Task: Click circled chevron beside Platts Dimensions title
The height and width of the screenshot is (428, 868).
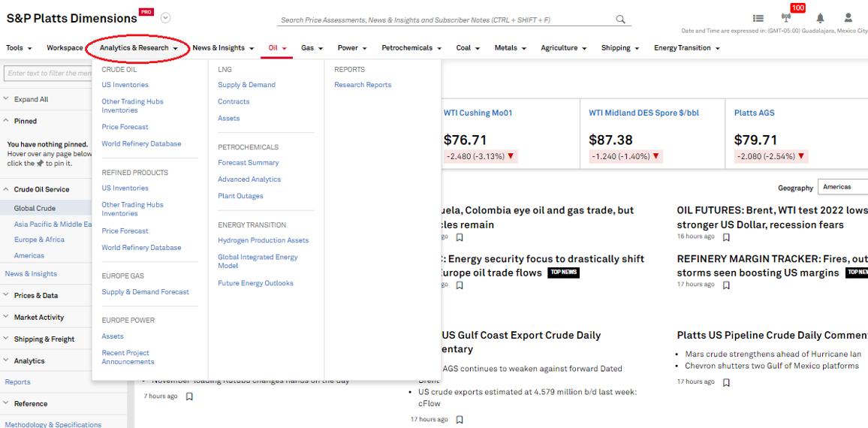Action: (165, 18)
